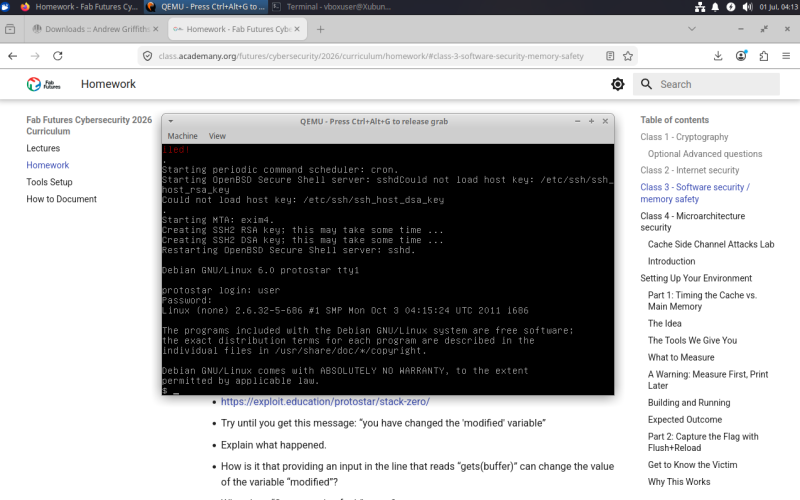
Task: Open the extensions puzzle icon
Action: pos(764,56)
